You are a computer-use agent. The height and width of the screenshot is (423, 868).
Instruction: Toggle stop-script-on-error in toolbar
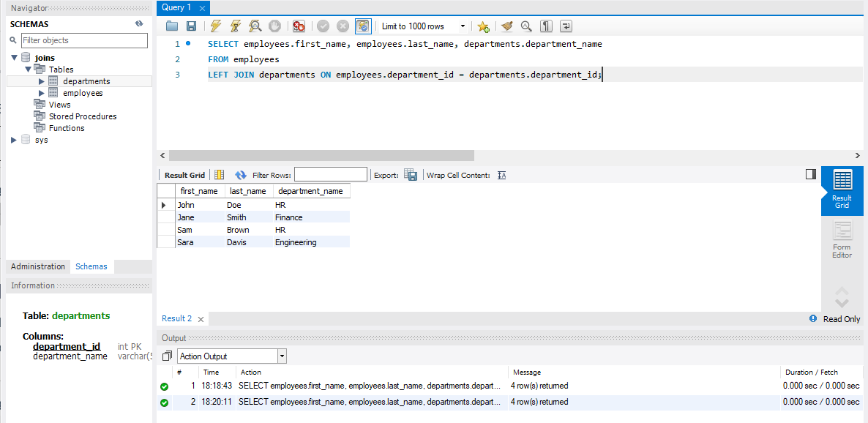299,26
